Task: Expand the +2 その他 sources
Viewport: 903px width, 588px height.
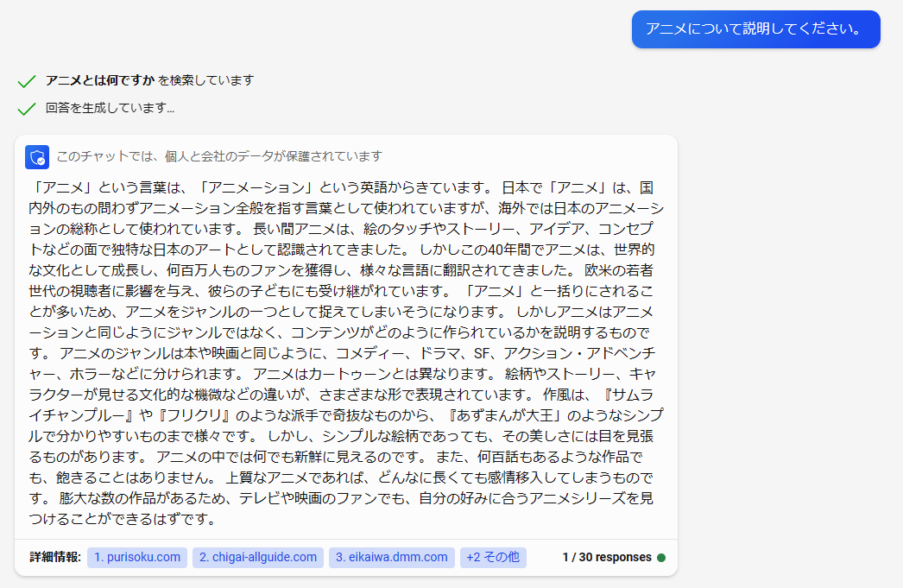Action: click(493, 558)
